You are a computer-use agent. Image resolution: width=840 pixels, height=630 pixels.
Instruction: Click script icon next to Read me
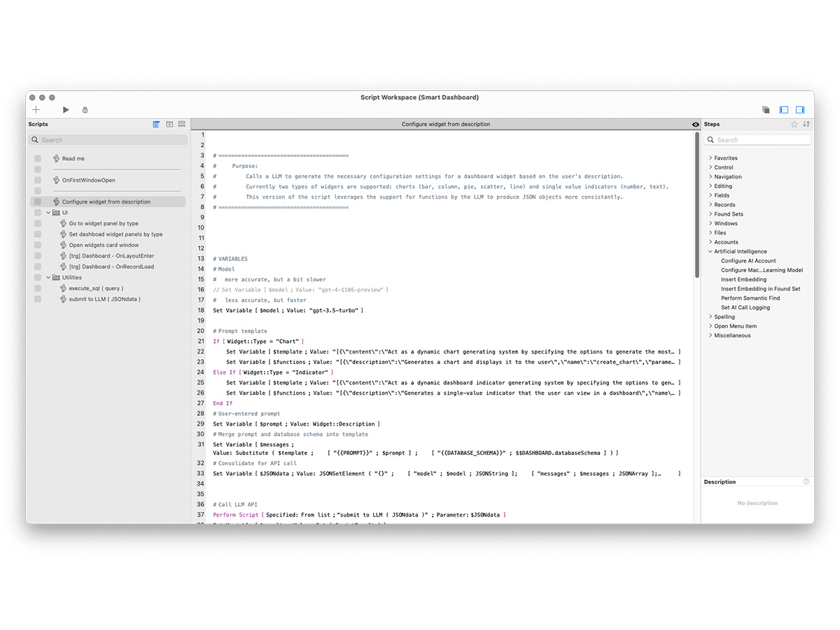pyautogui.click(x=57, y=158)
